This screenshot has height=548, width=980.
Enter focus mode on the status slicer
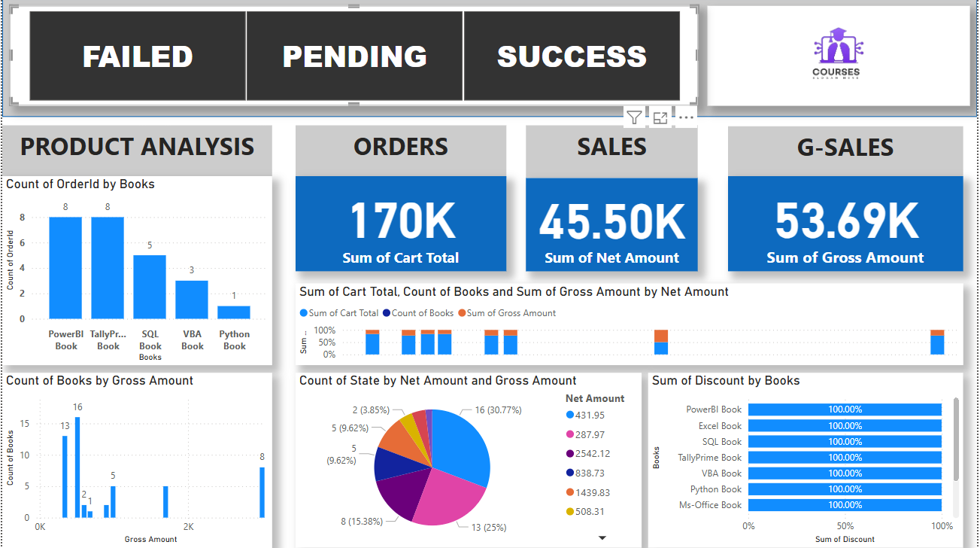coord(660,117)
